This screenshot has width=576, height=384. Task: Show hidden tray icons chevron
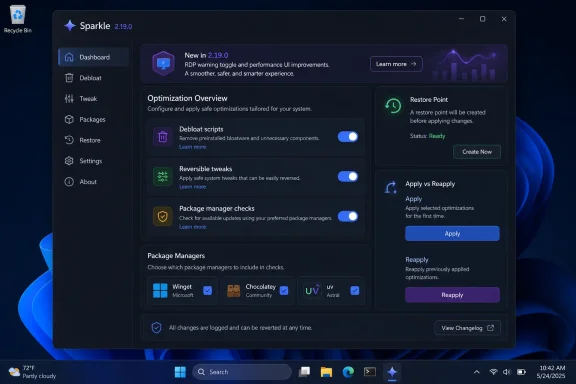pos(476,372)
